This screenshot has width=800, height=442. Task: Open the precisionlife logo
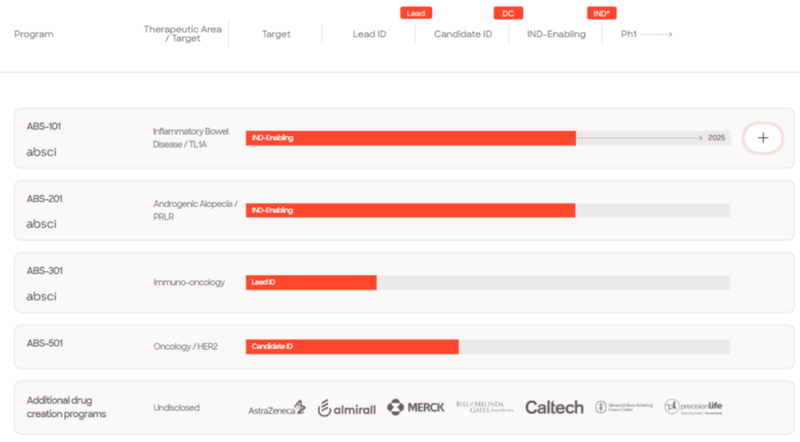(x=693, y=407)
